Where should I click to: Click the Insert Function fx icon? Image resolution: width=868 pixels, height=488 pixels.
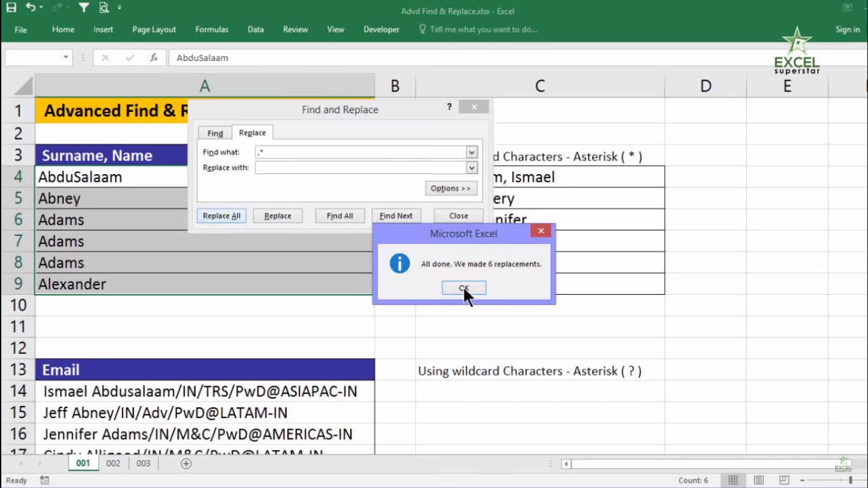pos(154,58)
